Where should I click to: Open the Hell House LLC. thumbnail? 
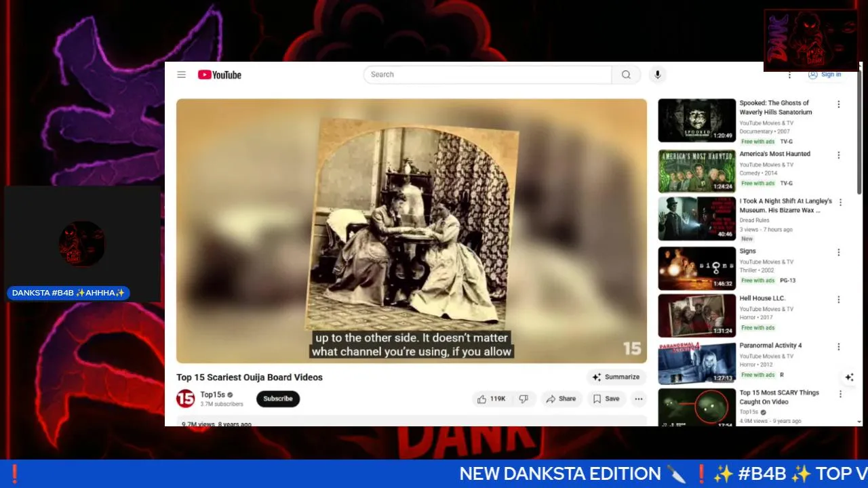tap(696, 315)
